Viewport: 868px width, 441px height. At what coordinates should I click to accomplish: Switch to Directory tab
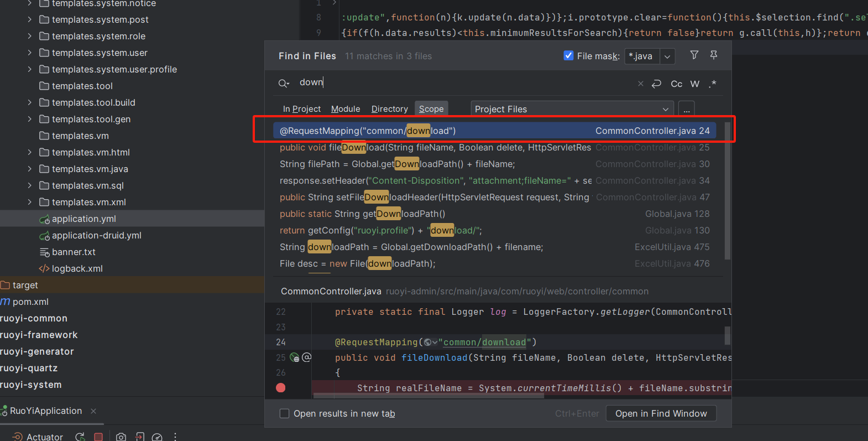click(x=390, y=109)
